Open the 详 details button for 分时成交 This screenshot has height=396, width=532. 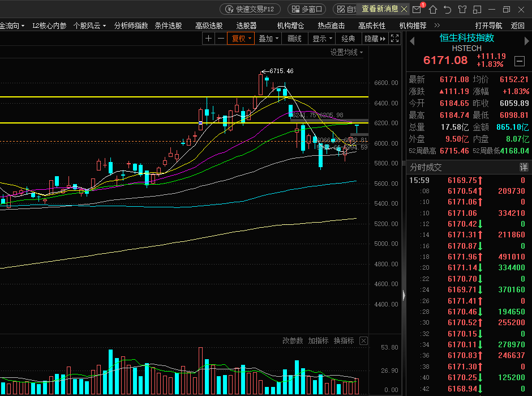(x=524, y=167)
